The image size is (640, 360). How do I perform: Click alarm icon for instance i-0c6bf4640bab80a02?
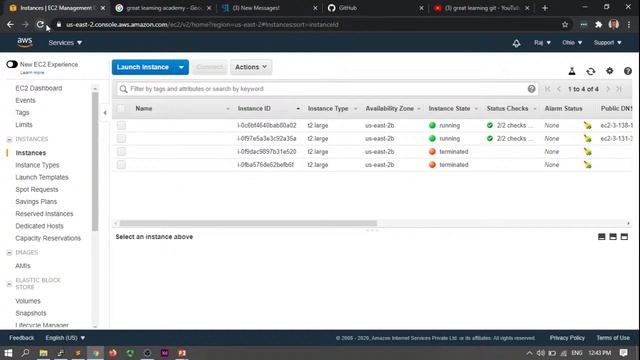coord(587,125)
